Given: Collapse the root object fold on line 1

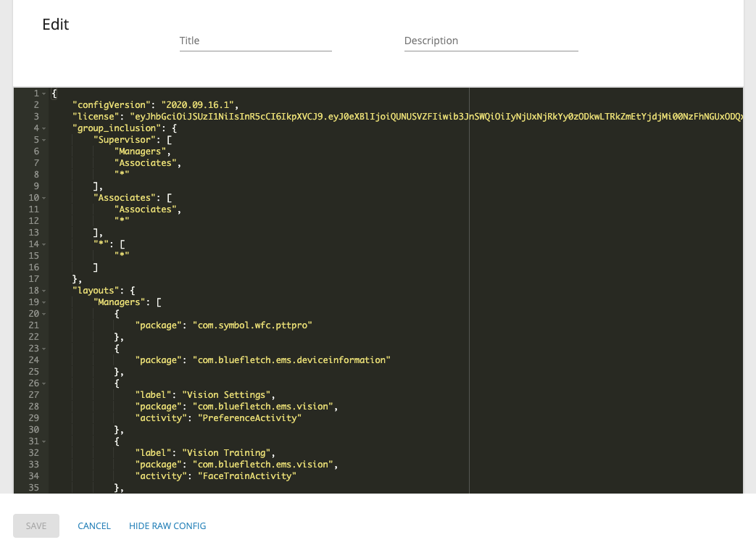Looking at the screenshot, I should tap(44, 93).
